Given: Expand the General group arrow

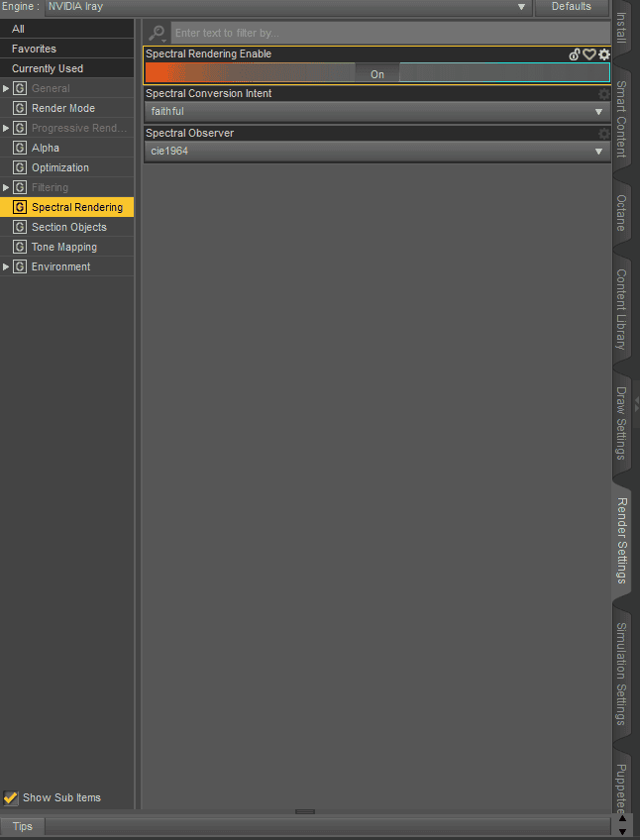Looking at the screenshot, I should 6,88.
